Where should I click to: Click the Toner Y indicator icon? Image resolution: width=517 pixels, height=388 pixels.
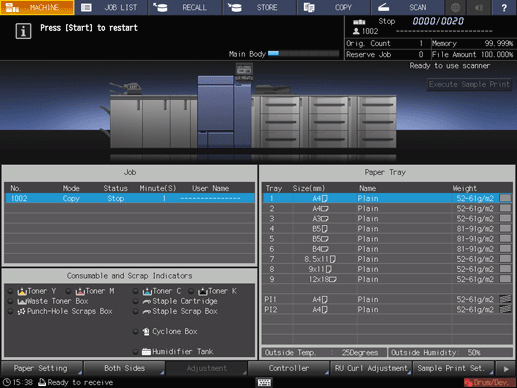[22, 291]
